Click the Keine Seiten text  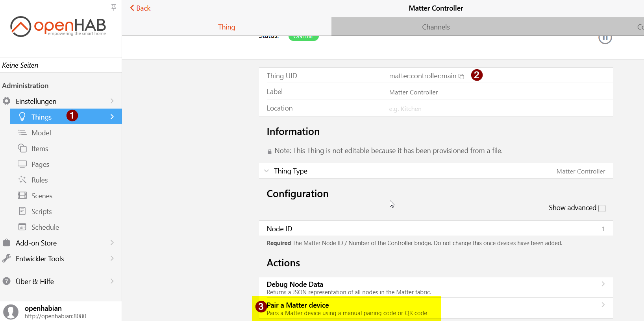pyautogui.click(x=20, y=65)
